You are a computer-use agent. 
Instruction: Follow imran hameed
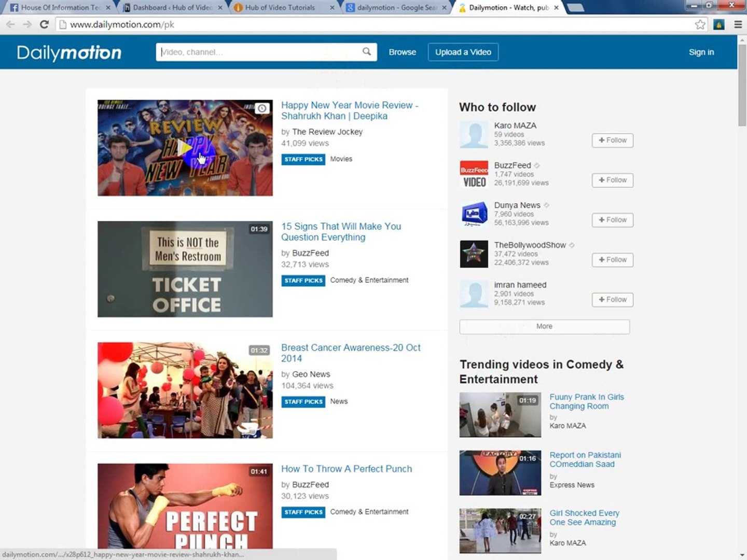point(613,300)
